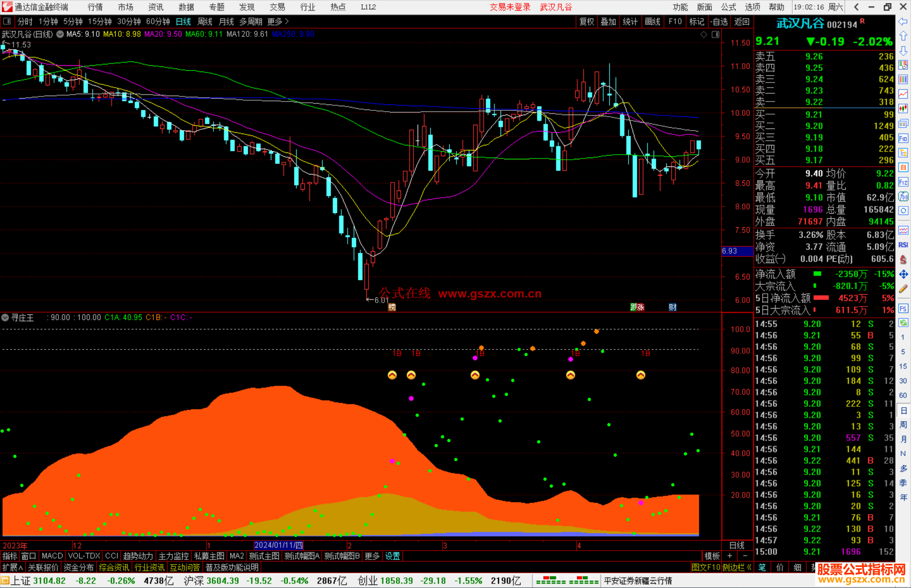Click the 2024/01/11 date marker on timeline

(278, 545)
